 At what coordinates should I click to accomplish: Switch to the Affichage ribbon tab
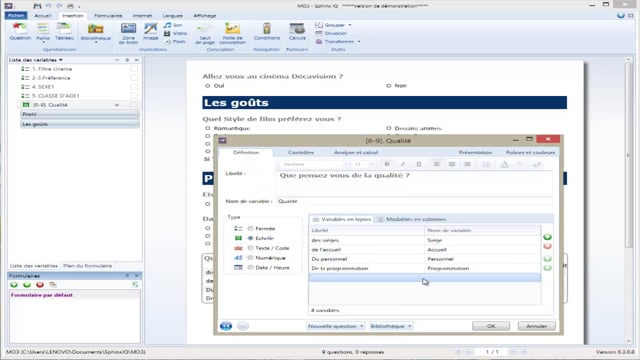click(205, 16)
